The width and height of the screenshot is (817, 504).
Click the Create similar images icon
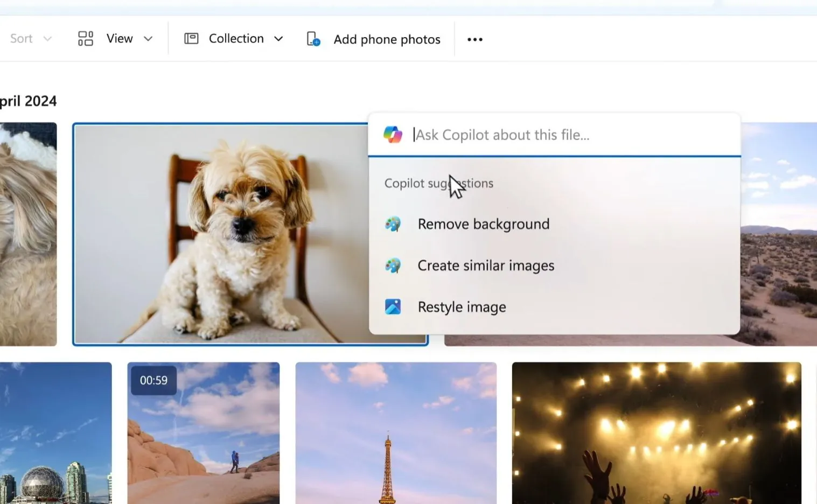(394, 265)
